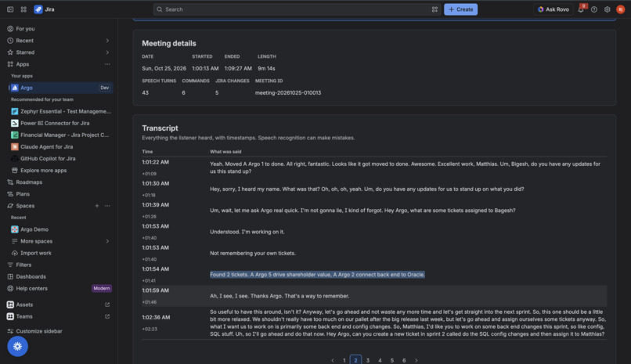Click the Search input field
631x364 pixels.
297,9
